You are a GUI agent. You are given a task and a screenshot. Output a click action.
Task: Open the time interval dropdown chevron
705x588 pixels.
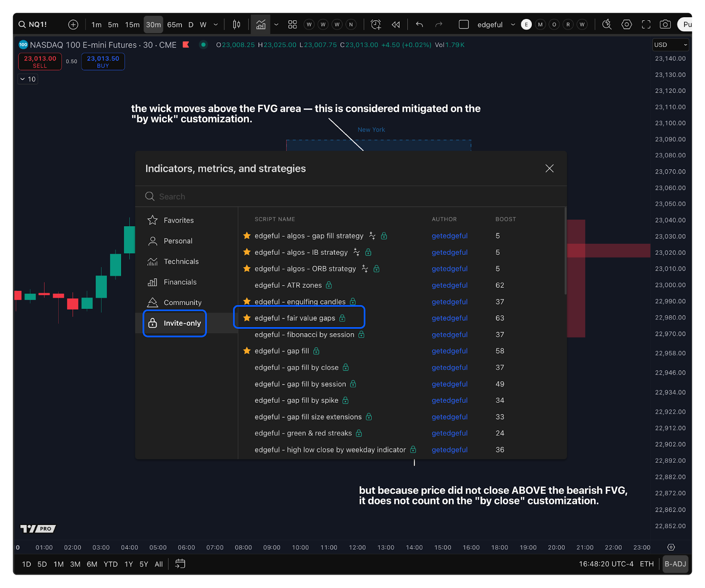(x=216, y=25)
